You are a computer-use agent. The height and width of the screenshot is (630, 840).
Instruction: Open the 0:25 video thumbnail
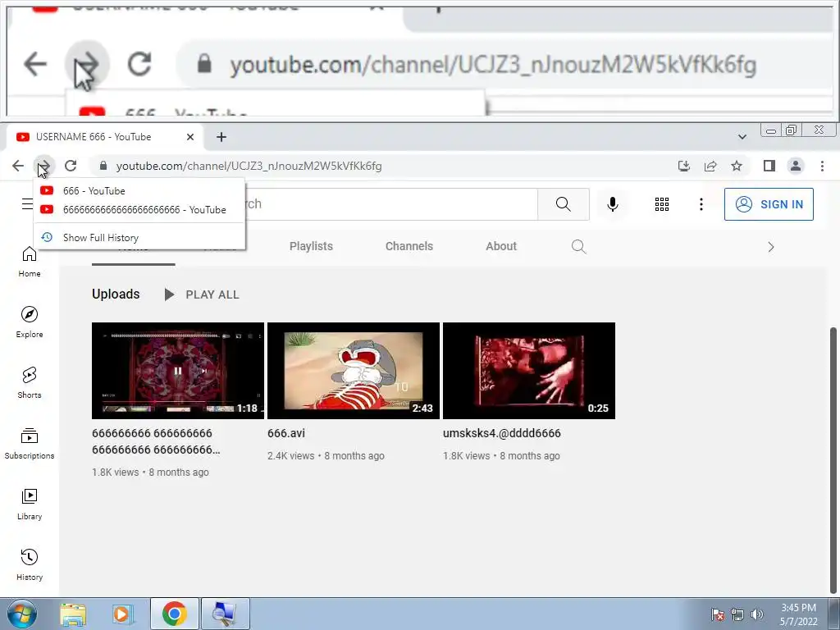529,371
